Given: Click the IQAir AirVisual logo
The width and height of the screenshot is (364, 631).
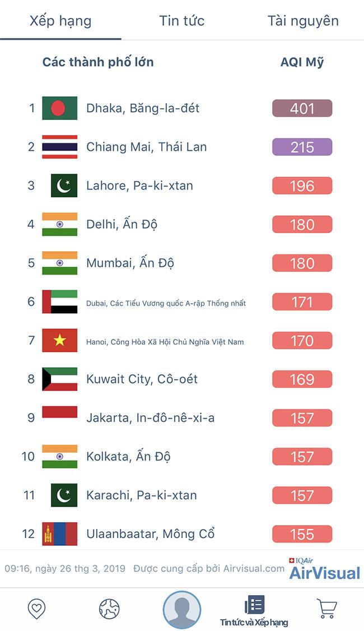Looking at the screenshot, I should tap(324, 569).
